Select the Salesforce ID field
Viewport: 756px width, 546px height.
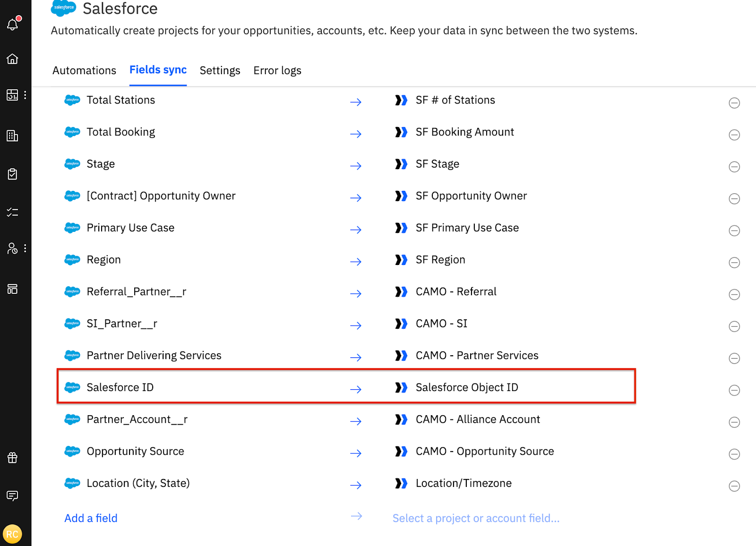[120, 387]
